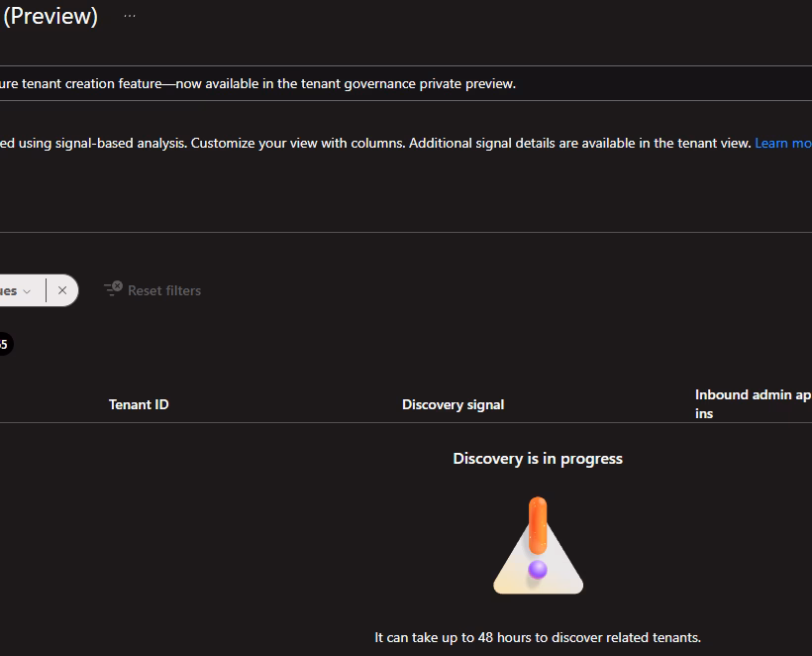Click the "Discovery is in progress" heading
The width and height of the screenshot is (812, 656).
click(538, 459)
